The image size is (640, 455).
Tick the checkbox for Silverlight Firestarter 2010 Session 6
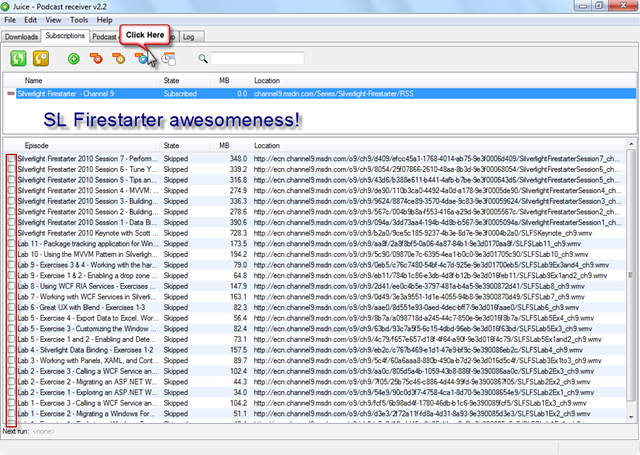tap(11, 169)
